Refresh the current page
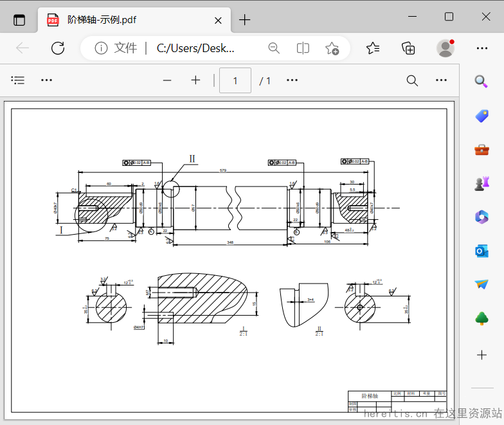The image size is (504, 425). (58, 48)
